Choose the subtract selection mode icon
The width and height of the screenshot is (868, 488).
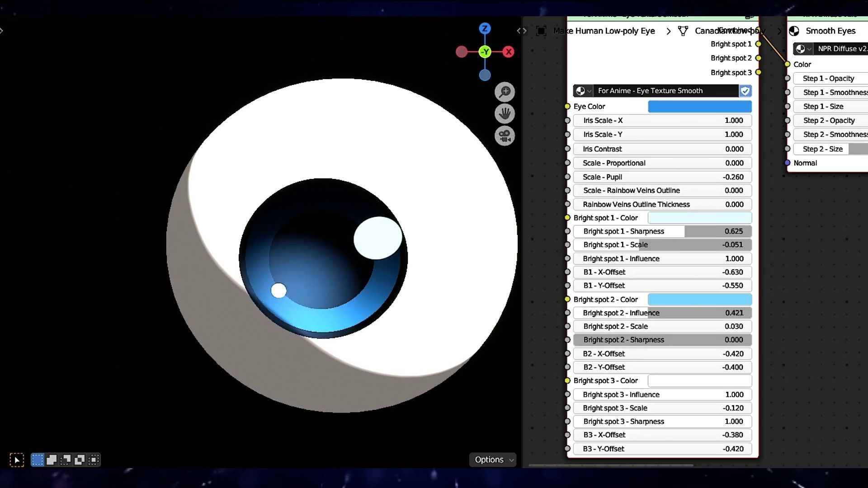tap(66, 460)
